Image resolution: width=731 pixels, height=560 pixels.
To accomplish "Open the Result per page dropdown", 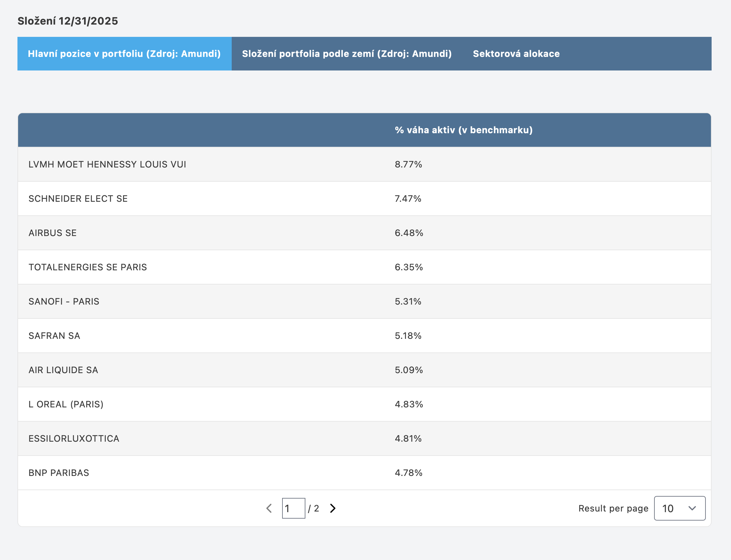I will point(679,508).
